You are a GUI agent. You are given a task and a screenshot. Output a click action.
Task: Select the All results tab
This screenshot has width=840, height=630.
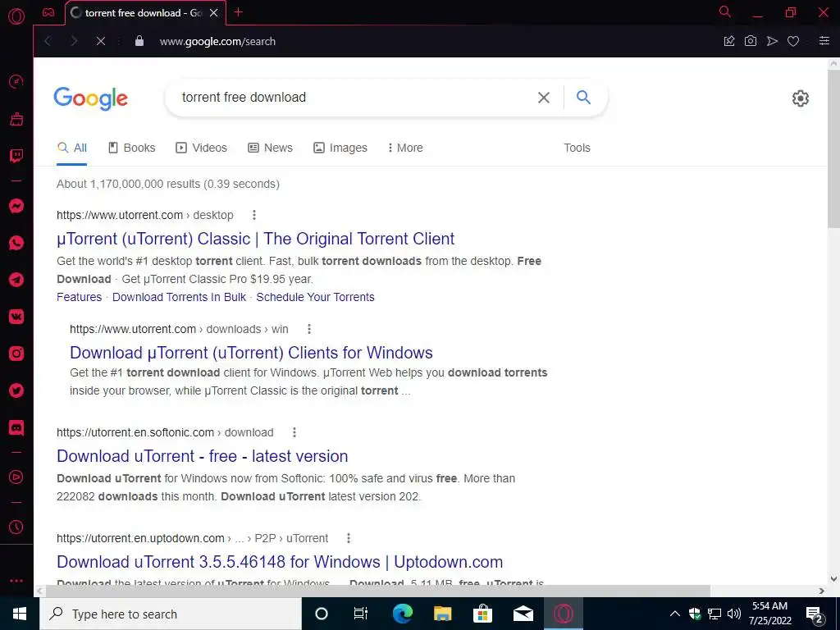pyautogui.click(x=72, y=148)
